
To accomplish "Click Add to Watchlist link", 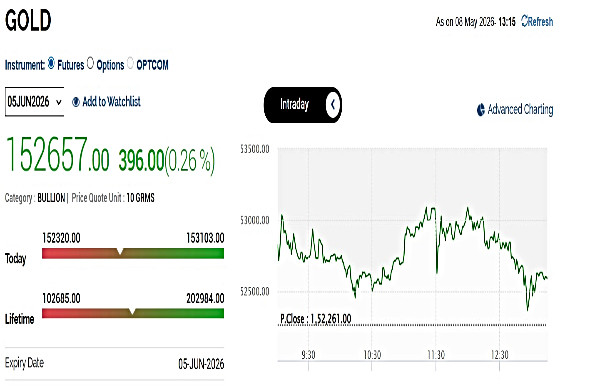I will point(111,101).
